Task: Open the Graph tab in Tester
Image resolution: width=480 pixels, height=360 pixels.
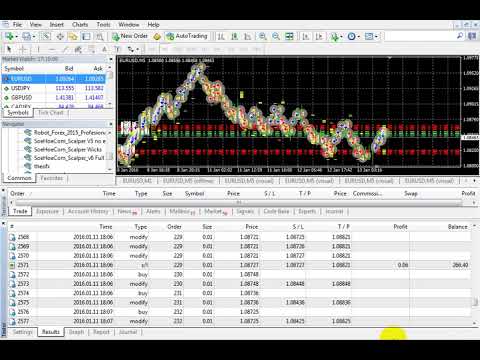Action: coord(76,332)
